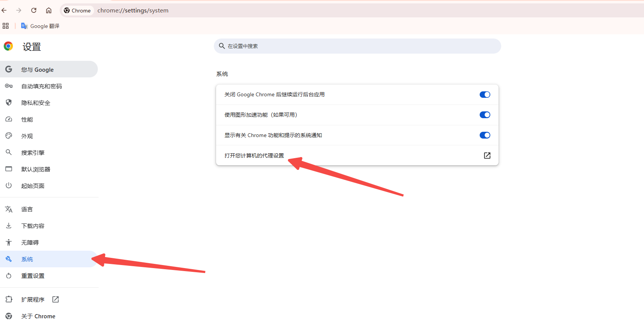
Task: Click the browser back arrow icon
Action: point(4,11)
